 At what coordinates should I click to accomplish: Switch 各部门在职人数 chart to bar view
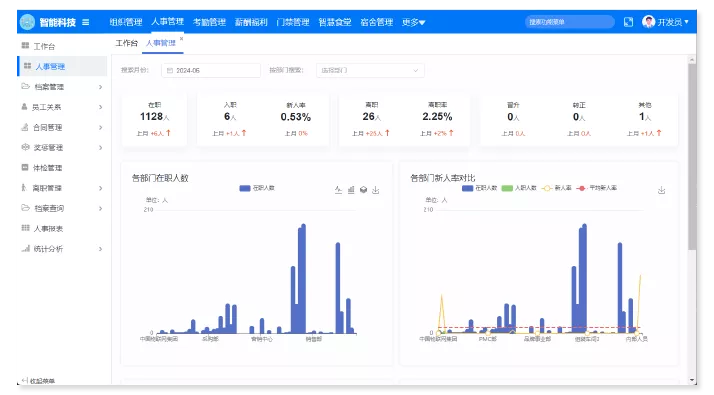pyautogui.click(x=351, y=190)
